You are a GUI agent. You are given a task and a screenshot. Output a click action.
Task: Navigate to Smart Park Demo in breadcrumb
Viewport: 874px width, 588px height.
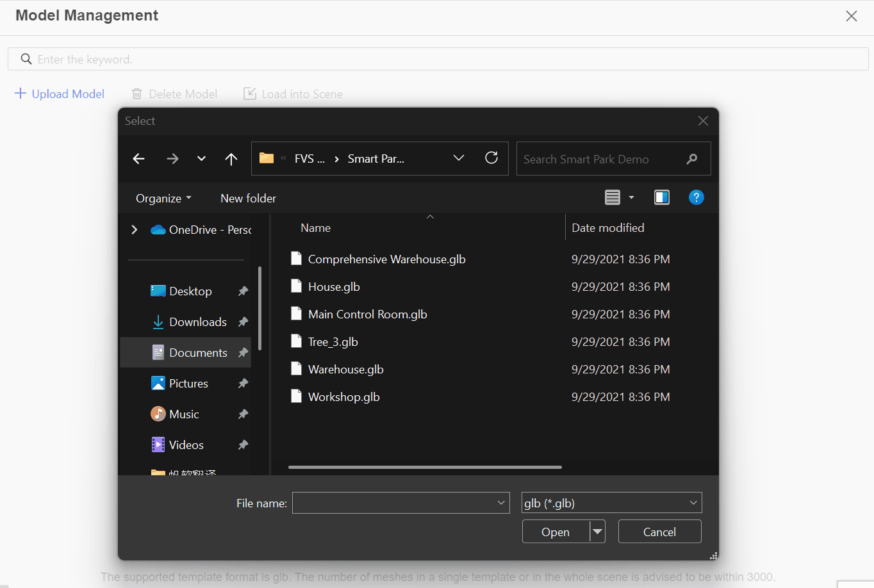coord(375,158)
